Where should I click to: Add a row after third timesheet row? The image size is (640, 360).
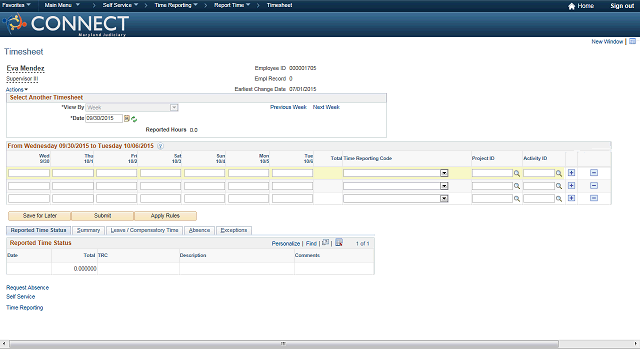pyautogui.click(x=571, y=198)
